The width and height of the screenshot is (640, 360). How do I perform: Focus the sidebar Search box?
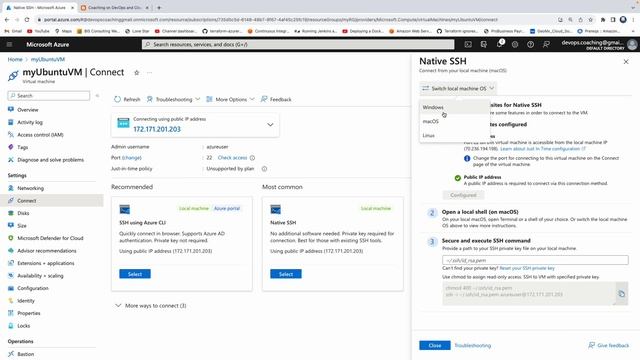(49, 96)
